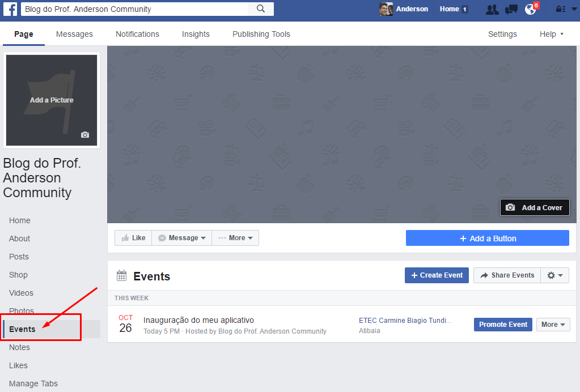Viewport: 580px width, 392px height.
Task: Open the friend requests icon
Action: coord(492,9)
